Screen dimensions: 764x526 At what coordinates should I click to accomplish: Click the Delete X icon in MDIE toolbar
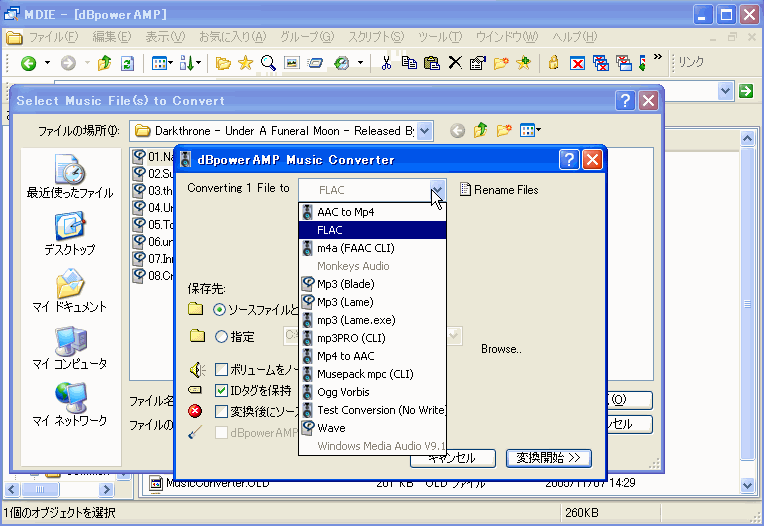[455, 63]
